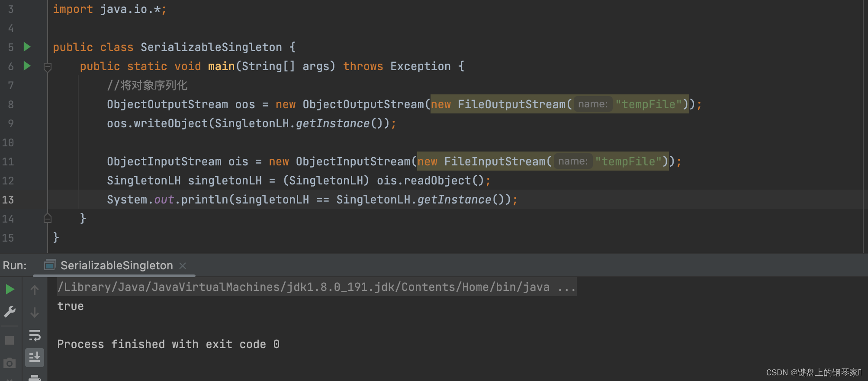Click import java.io.* statement
This screenshot has height=381, width=868.
coord(109,9)
